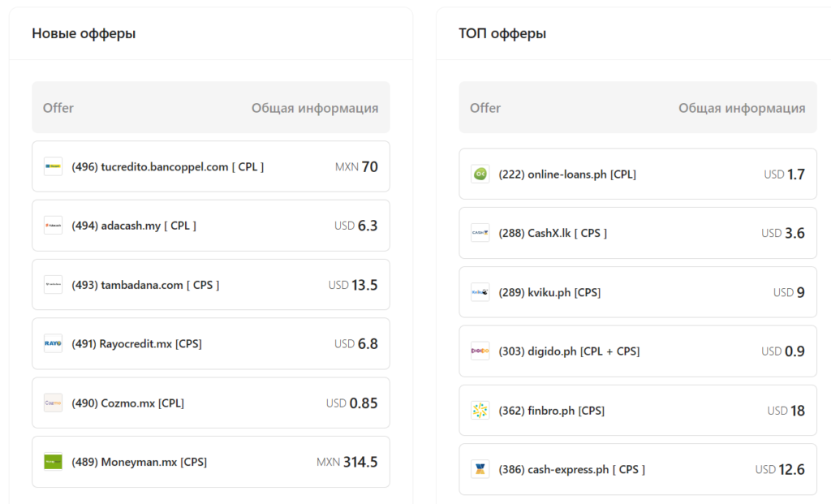Click the USD 9 payout value

[789, 292]
